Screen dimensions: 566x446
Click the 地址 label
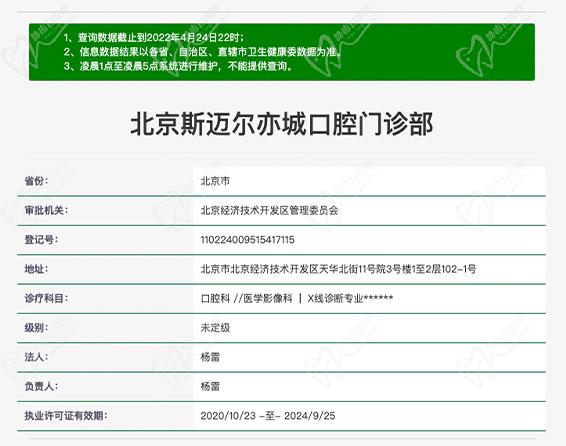tap(36, 269)
